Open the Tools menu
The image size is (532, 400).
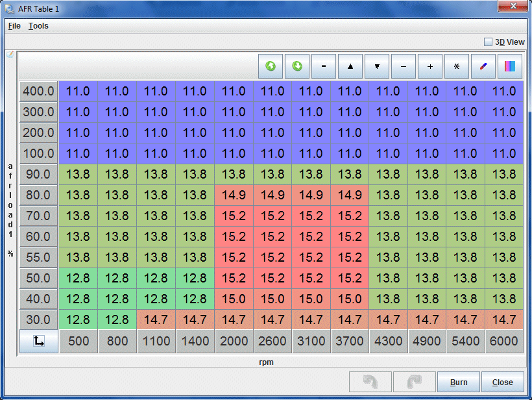click(38, 26)
